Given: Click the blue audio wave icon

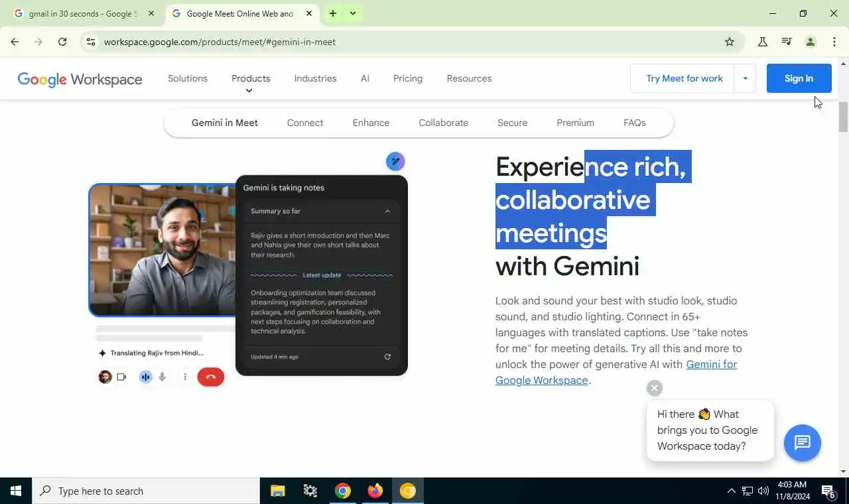Looking at the screenshot, I should (145, 377).
